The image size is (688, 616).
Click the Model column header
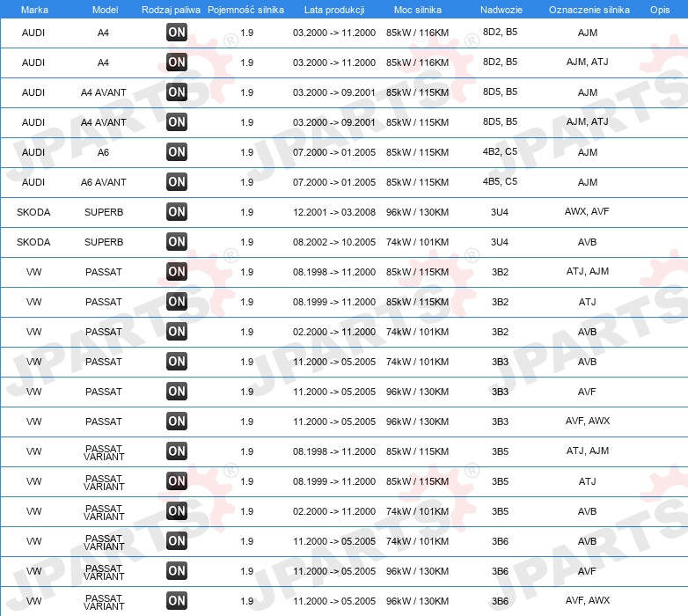pos(105,10)
